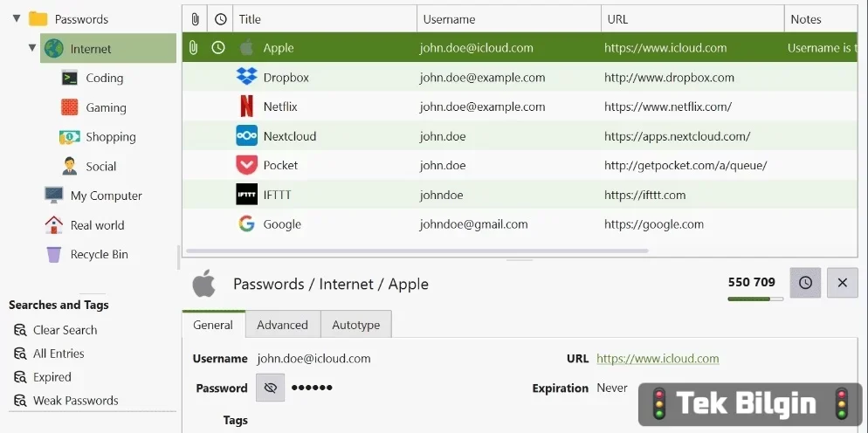The height and width of the screenshot is (433, 868).
Task: Switch to the Advanced tab
Action: (x=282, y=325)
